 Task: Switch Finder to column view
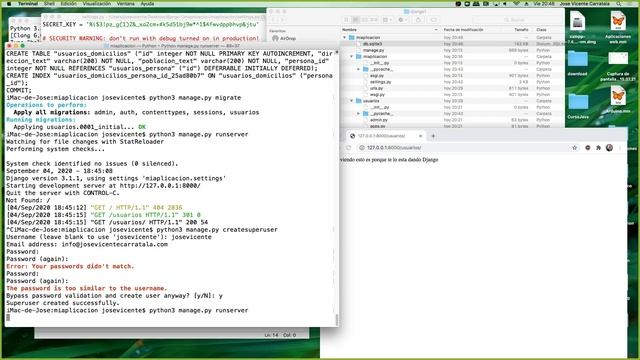pos(364,20)
